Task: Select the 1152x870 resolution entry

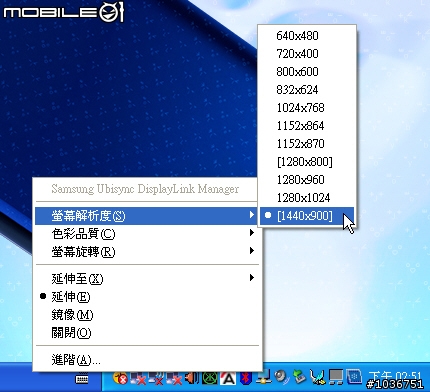Action: 307,144
